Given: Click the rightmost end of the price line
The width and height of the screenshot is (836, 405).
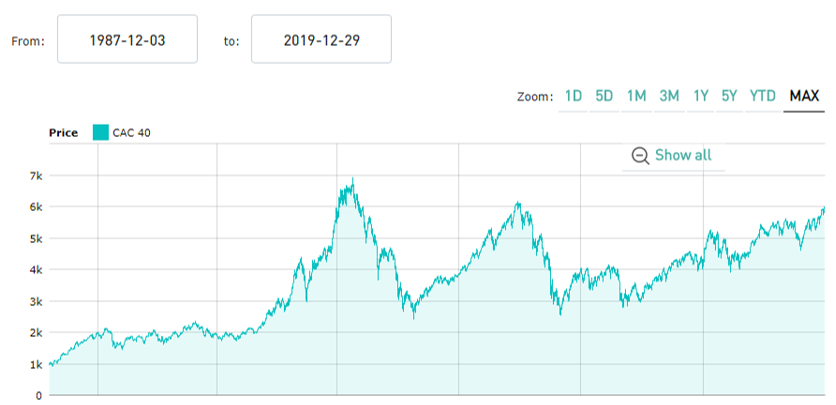Looking at the screenshot, I should click(x=825, y=207).
